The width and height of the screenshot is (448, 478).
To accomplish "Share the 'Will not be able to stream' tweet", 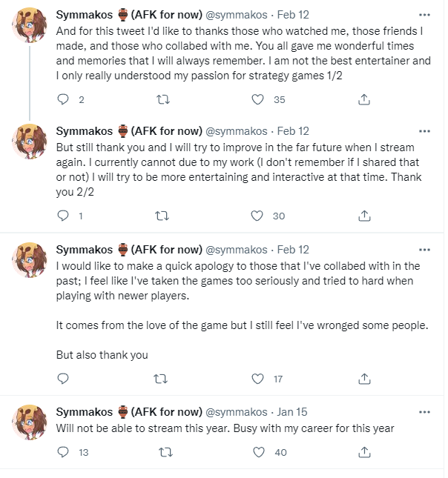I will (364, 451).
